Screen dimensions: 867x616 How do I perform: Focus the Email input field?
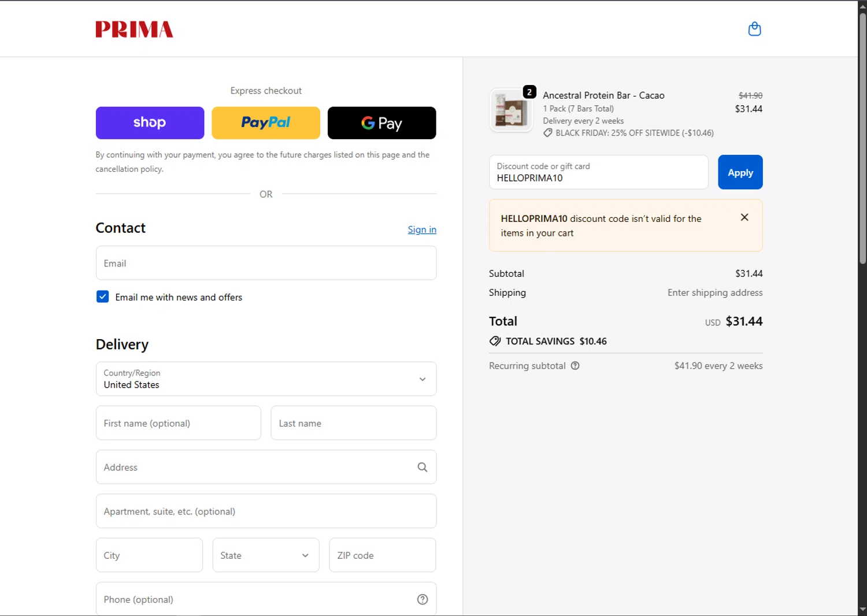(x=266, y=263)
